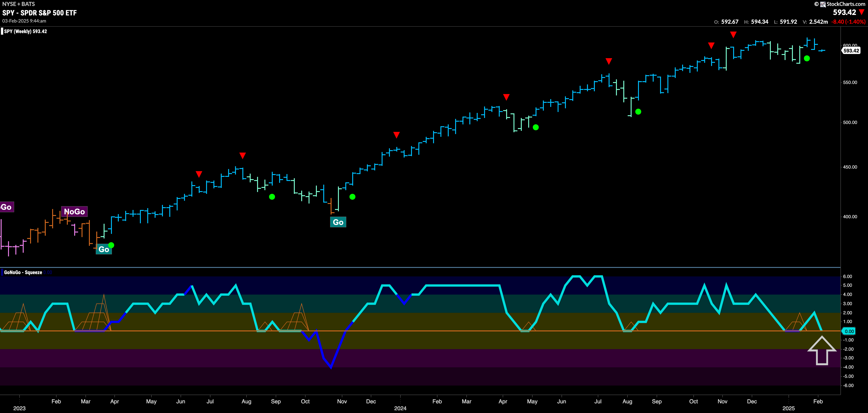The image size is (868, 413).
Task: Click the Feb label after the 2025 marker
Action: click(x=818, y=401)
